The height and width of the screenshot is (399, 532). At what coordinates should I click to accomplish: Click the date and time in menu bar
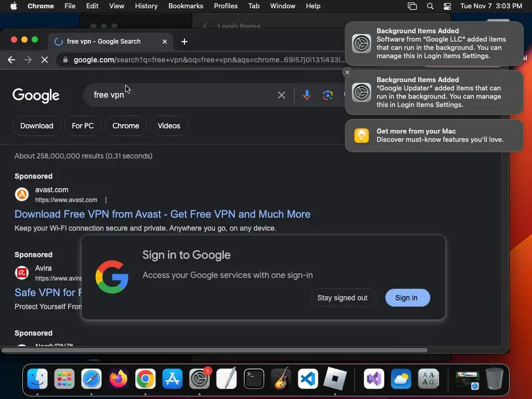tap(491, 6)
